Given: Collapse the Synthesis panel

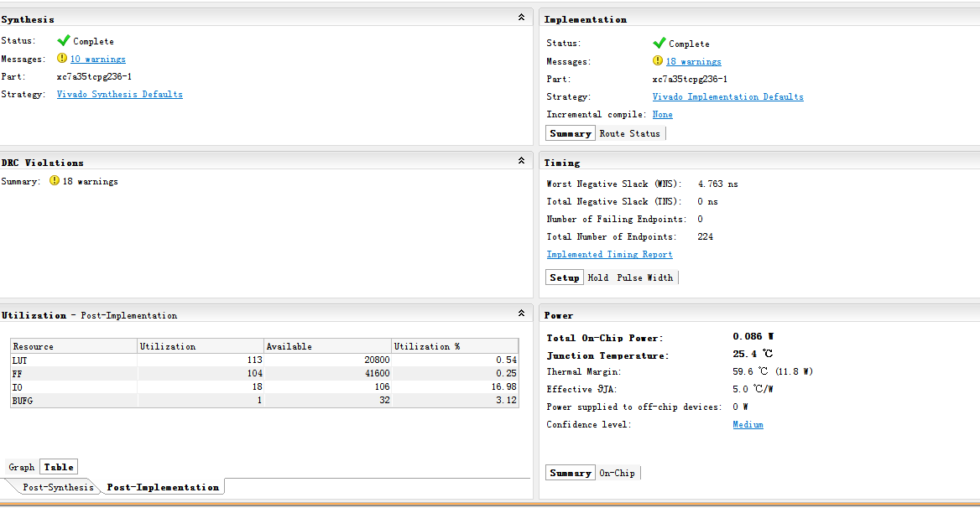Looking at the screenshot, I should pos(521,18).
